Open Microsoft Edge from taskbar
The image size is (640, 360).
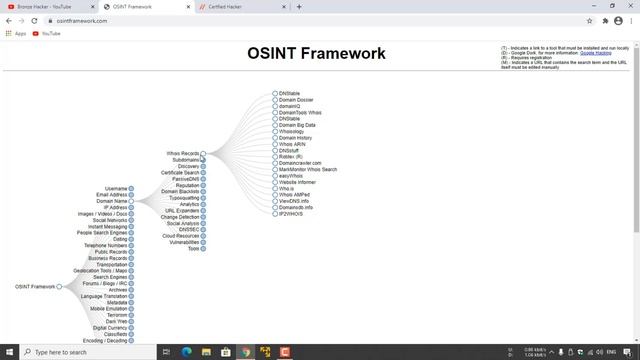(187, 352)
